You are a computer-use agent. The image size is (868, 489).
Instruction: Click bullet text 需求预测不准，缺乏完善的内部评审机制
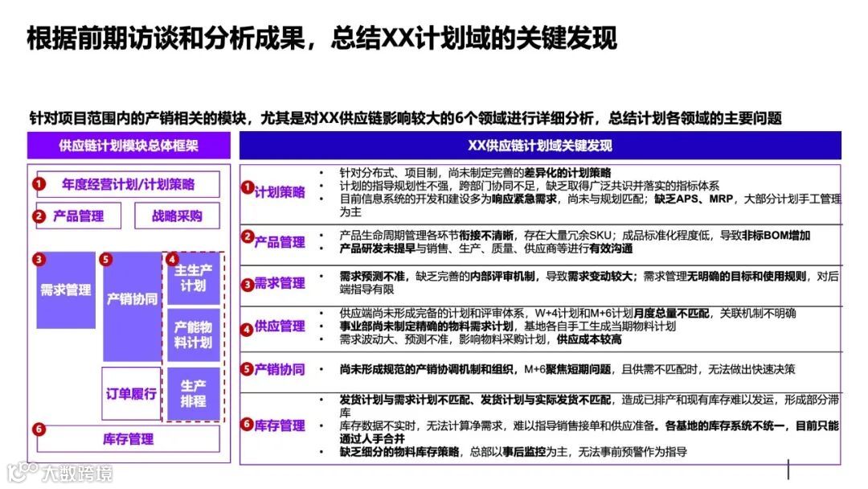tap(589, 282)
